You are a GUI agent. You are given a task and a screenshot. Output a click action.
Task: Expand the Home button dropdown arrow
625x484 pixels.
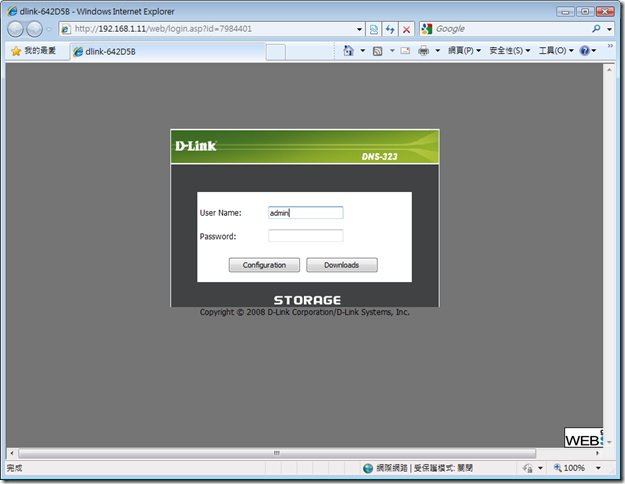(x=362, y=51)
